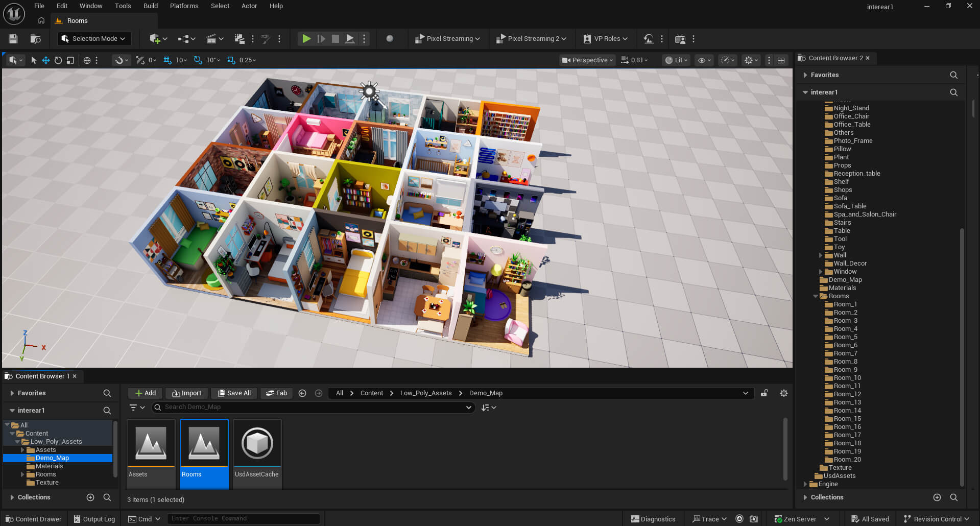Click the Add button in Content Browser
Screen dimensions: 980x526
click(146, 393)
